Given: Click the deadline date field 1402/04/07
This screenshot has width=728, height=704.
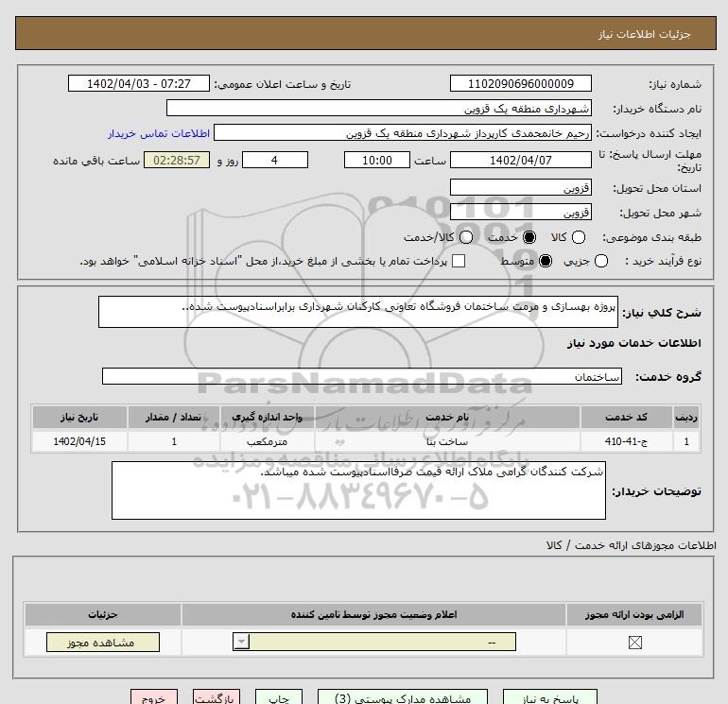Looking at the screenshot, I should click(520, 160).
